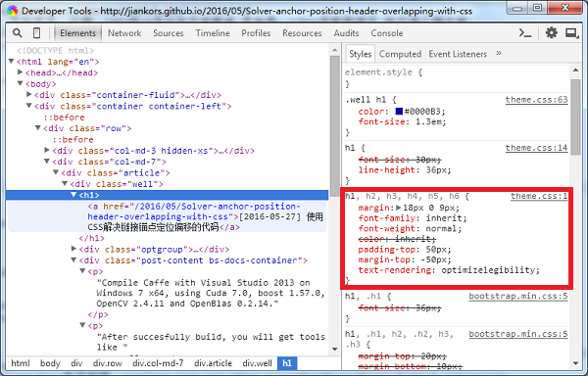588x376 pixels.
Task: Collapse the container container-left div
Action: pyautogui.click(x=29, y=106)
